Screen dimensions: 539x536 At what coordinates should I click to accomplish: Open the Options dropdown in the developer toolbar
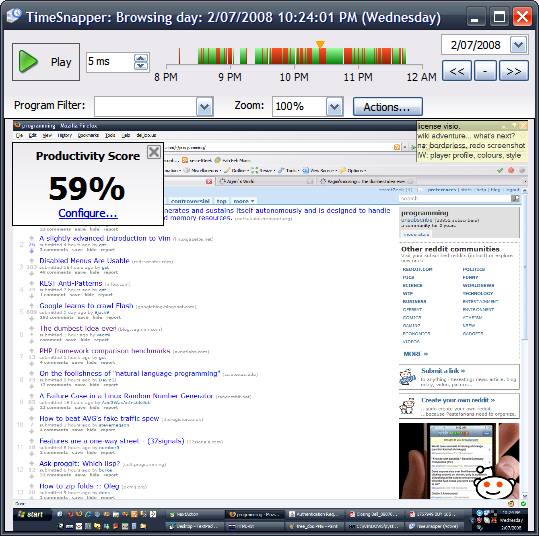coord(353,171)
